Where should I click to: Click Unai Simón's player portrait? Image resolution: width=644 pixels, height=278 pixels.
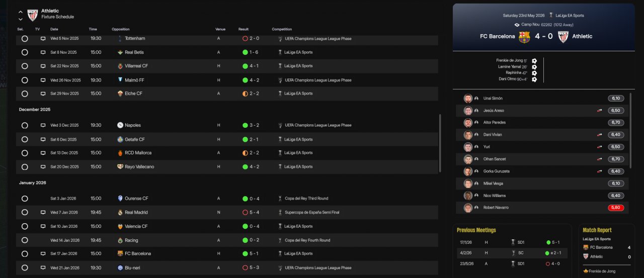[x=468, y=99]
